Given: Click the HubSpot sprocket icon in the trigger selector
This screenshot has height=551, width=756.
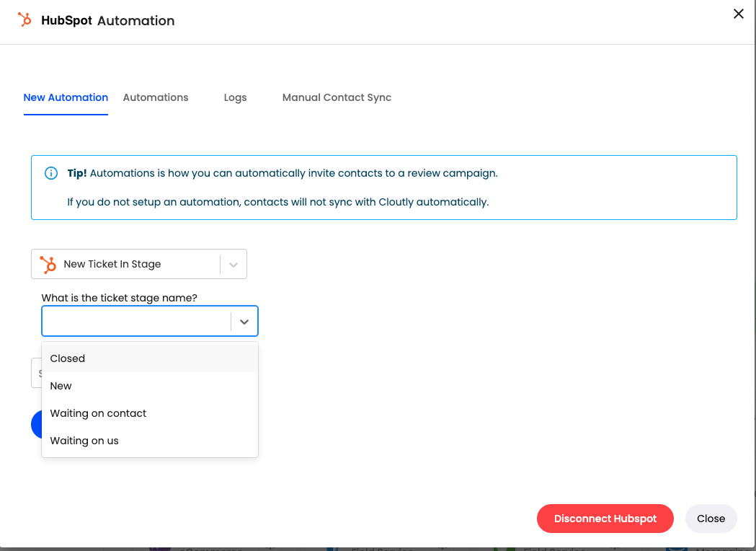Looking at the screenshot, I should [x=48, y=265].
